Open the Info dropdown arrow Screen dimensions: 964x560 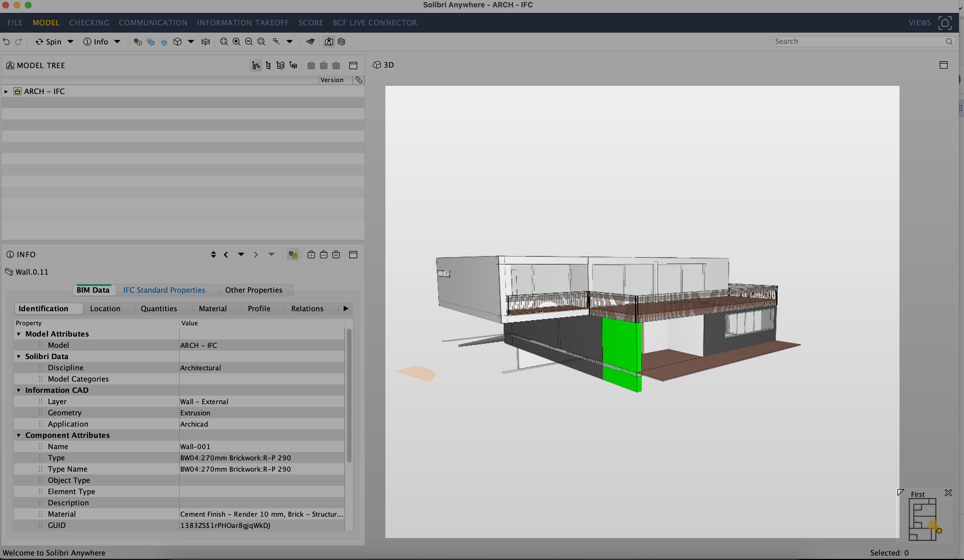click(117, 42)
